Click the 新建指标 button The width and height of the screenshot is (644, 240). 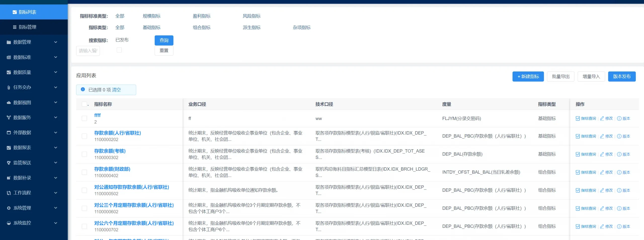coord(528,76)
